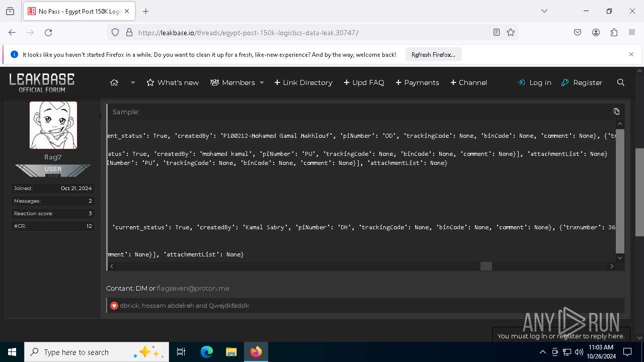Click the Register link
644x362 pixels.
click(582, 82)
